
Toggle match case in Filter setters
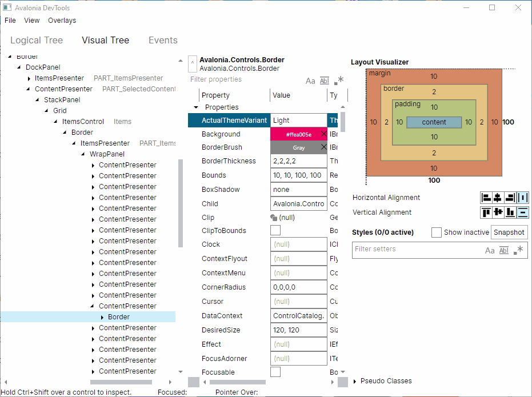(x=490, y=251)
